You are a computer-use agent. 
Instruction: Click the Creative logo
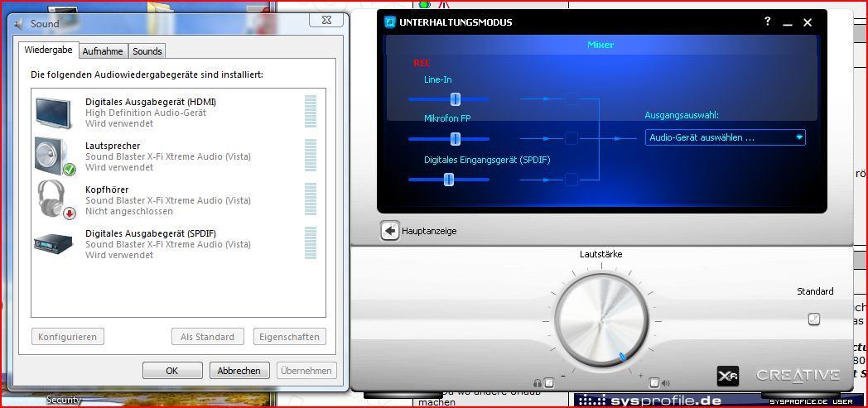(798, 376)
